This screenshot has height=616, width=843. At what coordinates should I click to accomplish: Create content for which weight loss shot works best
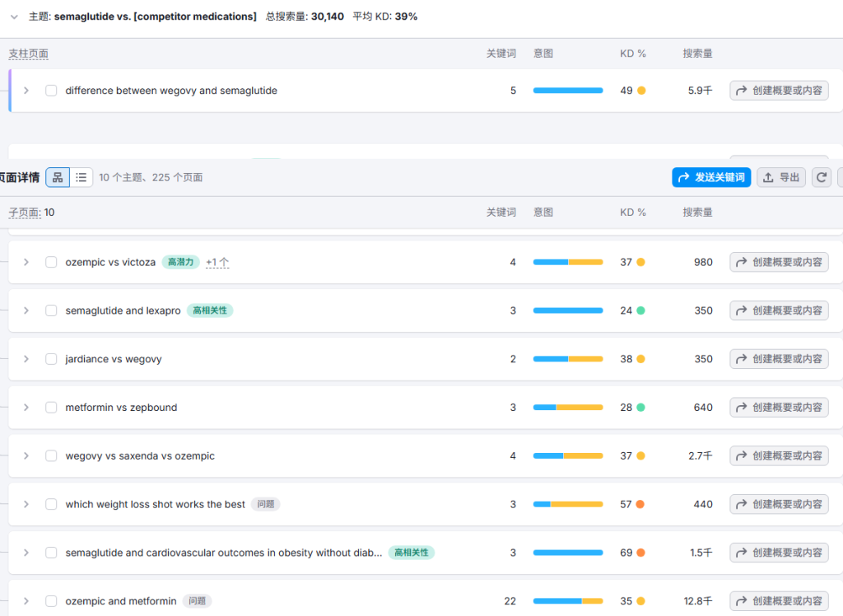pos(779,504)
